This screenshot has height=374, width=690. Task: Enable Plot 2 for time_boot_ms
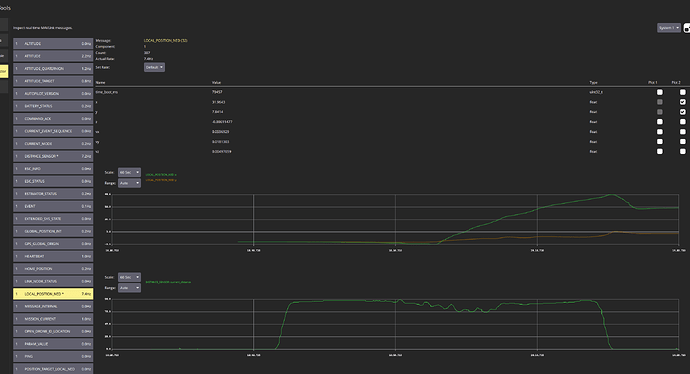[x=683, y=92]
